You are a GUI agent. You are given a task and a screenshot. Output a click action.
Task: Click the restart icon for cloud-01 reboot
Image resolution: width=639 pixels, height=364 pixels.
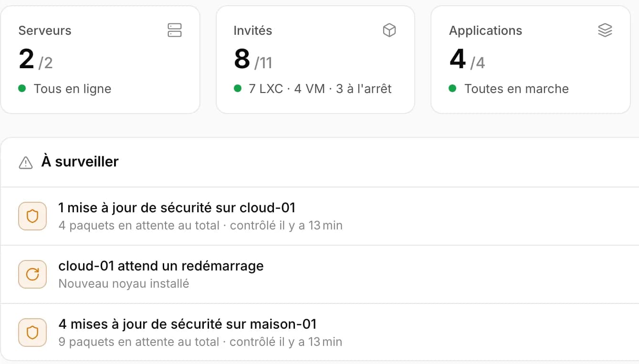point(32,274)
